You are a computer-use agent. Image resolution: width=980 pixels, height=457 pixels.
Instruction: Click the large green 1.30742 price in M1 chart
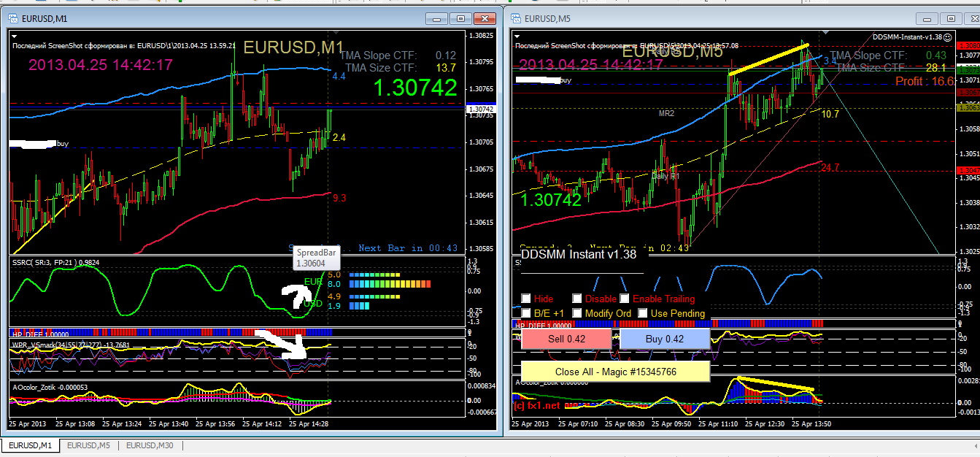415,88
